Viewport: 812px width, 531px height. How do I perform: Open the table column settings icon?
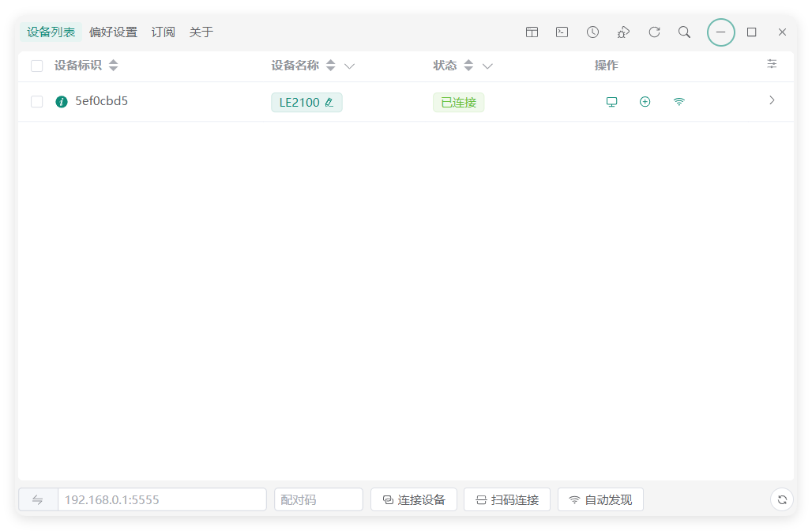772,64
